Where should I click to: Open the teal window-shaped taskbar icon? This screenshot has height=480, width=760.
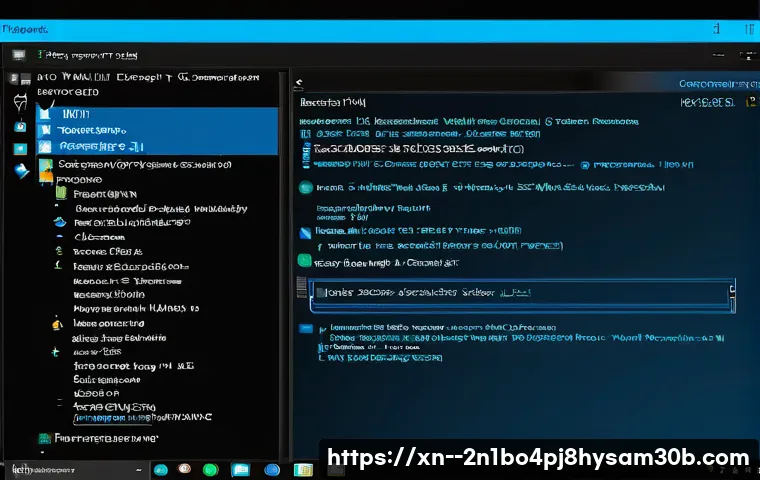click(240, 469)
